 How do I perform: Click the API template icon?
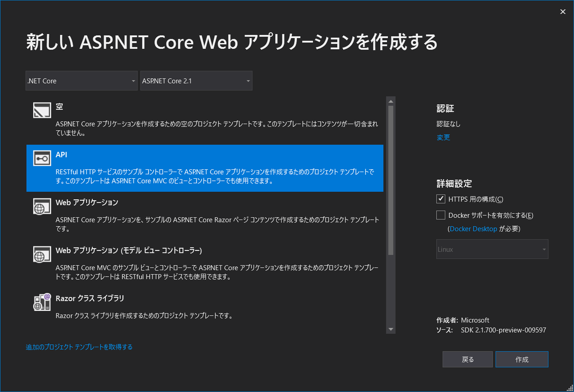click(x=42, y=158)
